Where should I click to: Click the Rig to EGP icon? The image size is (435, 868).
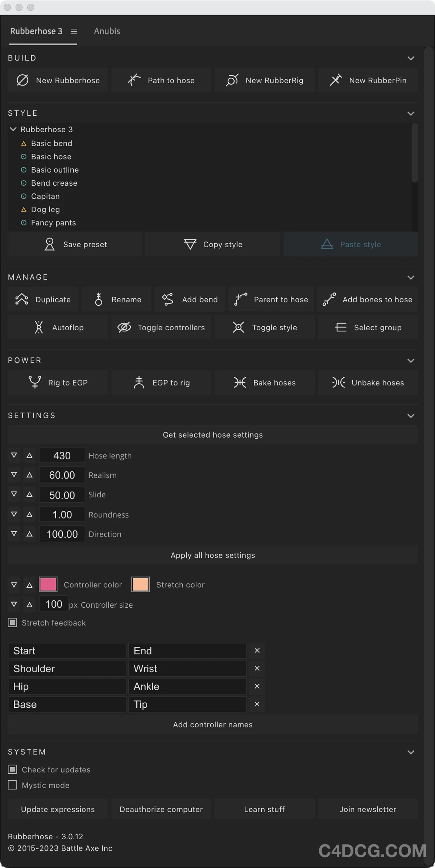point(35,382)
